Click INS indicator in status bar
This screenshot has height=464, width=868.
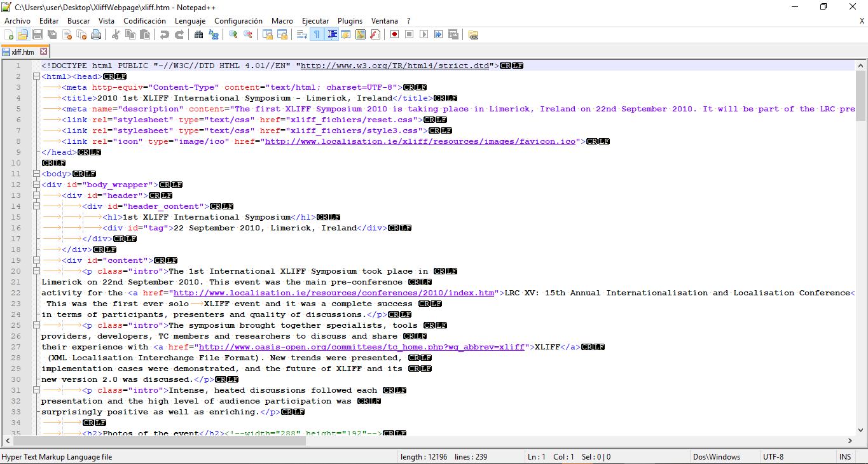pos(845,456)
